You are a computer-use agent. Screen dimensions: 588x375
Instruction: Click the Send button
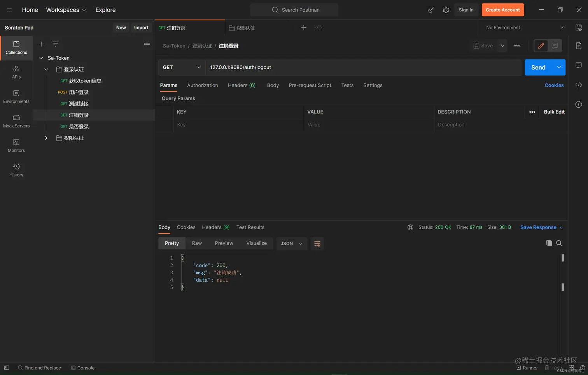(539, 68)
